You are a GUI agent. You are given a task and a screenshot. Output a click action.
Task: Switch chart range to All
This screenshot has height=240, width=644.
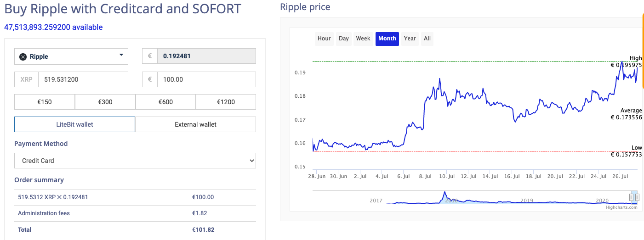(427, 39)
